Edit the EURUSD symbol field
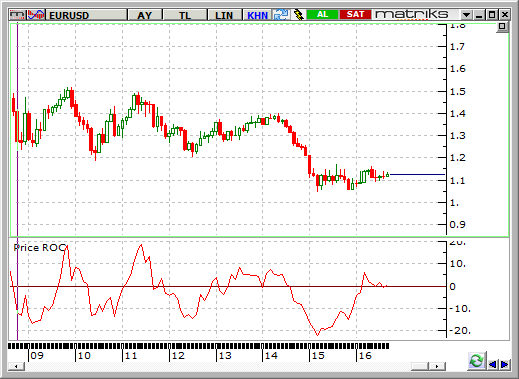Viewport: 519px width, 379px height. tap(87, 15)
